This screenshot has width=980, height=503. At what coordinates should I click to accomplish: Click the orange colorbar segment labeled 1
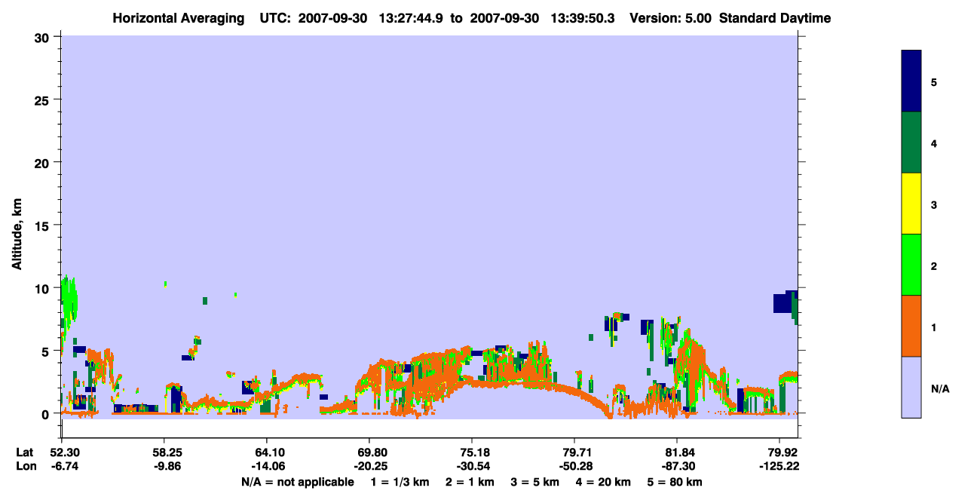[911, 326]
